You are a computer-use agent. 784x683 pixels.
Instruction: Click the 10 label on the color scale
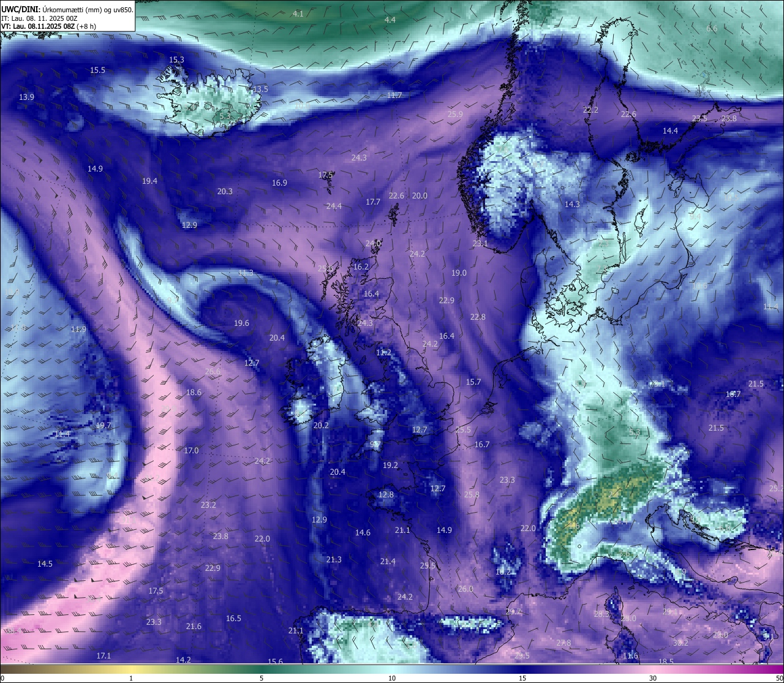(x=392, y=678)
